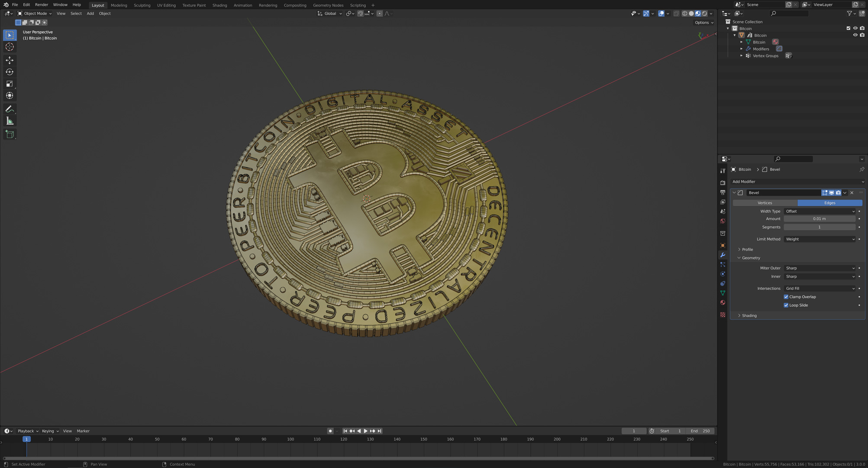Click the Add Modifier button
Image resolution: width=868 pixels, height=468 pixels.
pos(797,182)
